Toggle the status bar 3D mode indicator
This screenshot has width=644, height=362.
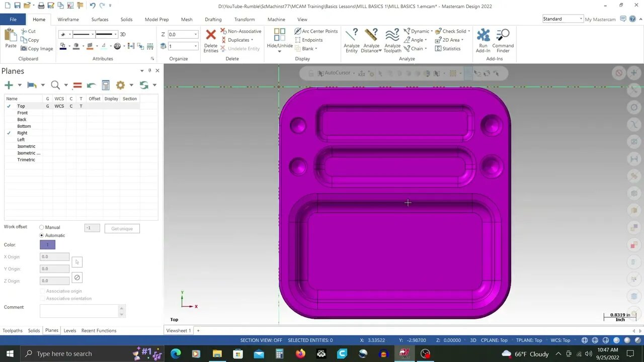click(x=473, y=340)
